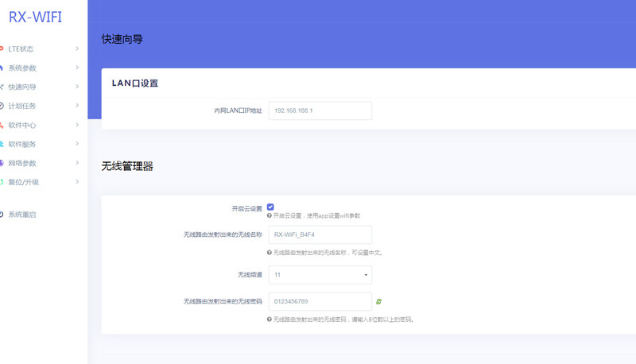Screen dimensions: 636x364
Task: Click the 内网LAN口IP地址 label
Action: pyautogui.click(x=238, y=110)
